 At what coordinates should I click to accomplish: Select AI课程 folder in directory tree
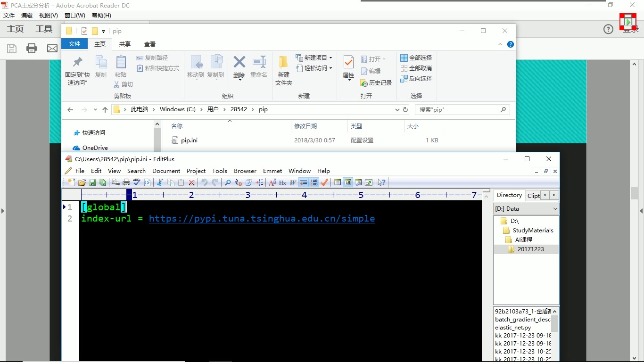point(523,240)
